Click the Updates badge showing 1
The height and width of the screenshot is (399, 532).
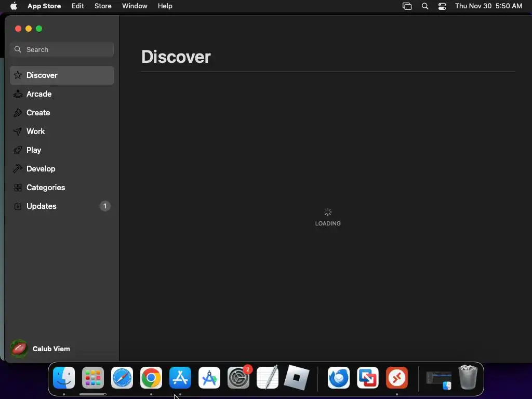pos(105,206)
